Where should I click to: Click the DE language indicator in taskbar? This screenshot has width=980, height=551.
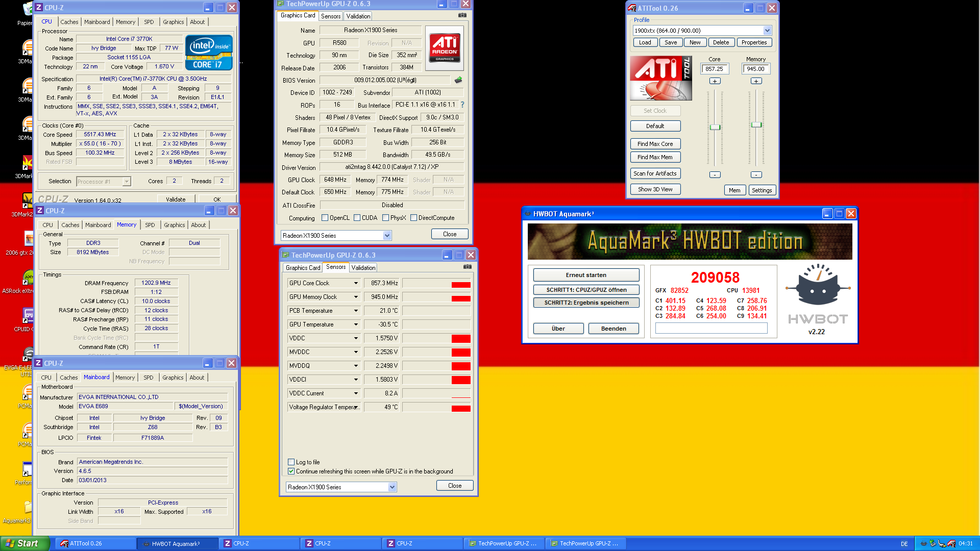904,544
